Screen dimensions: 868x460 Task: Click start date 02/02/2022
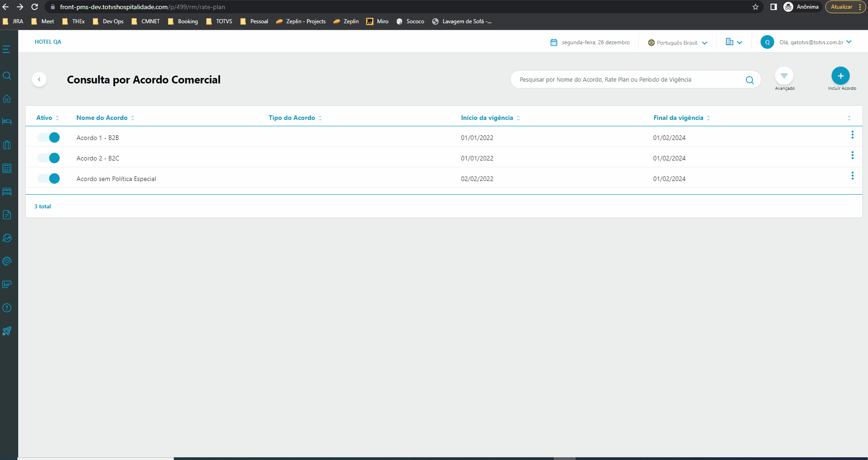(x=477, y=179)
